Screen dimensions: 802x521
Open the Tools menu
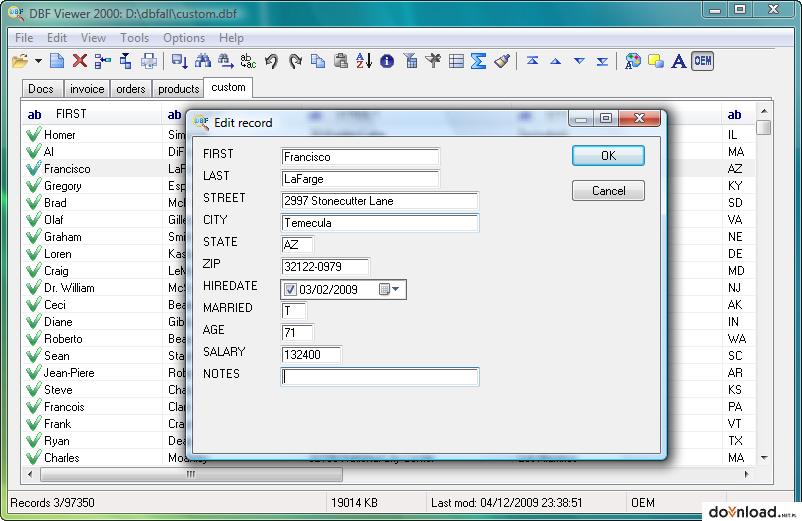tap(135, 38)
